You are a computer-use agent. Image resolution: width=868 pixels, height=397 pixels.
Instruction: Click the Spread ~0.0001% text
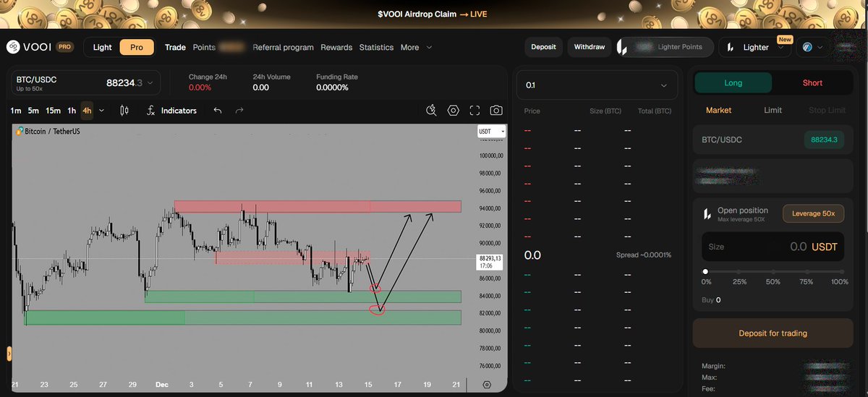643,255
